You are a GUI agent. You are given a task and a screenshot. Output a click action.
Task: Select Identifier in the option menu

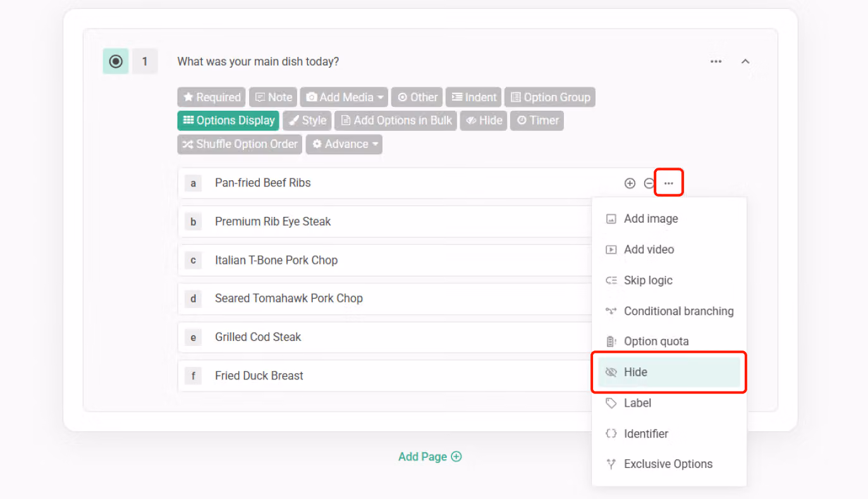[669, 434]
